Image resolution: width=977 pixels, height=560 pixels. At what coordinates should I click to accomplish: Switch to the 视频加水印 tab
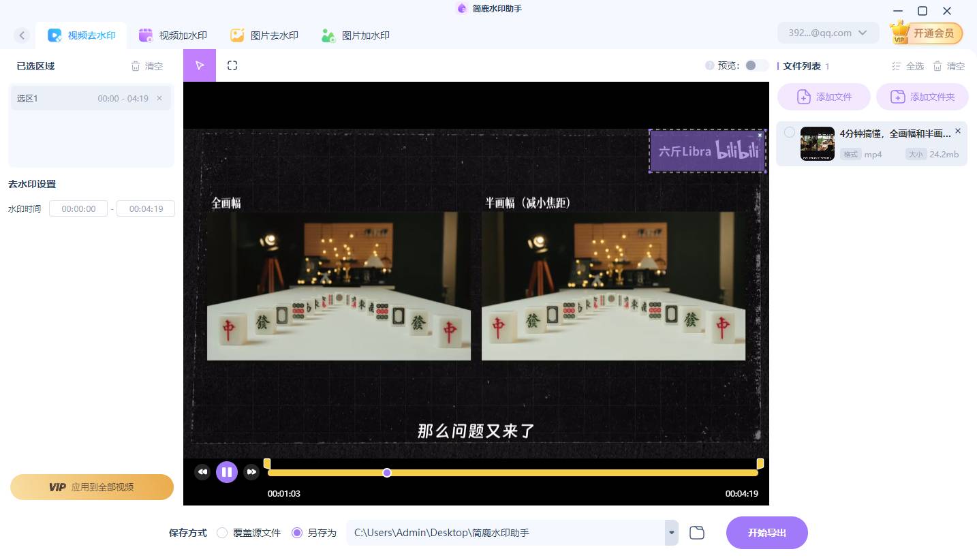tap(173, 35)
